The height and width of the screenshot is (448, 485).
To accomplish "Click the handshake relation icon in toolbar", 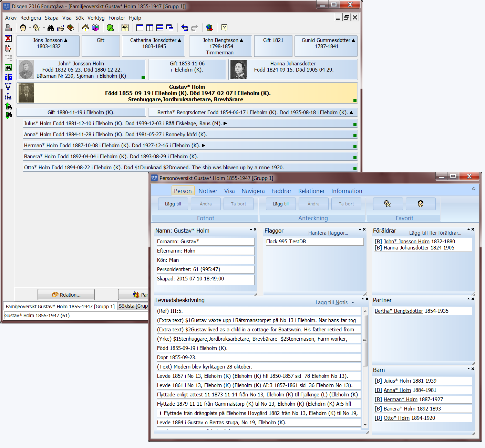I will coord(61,28).
